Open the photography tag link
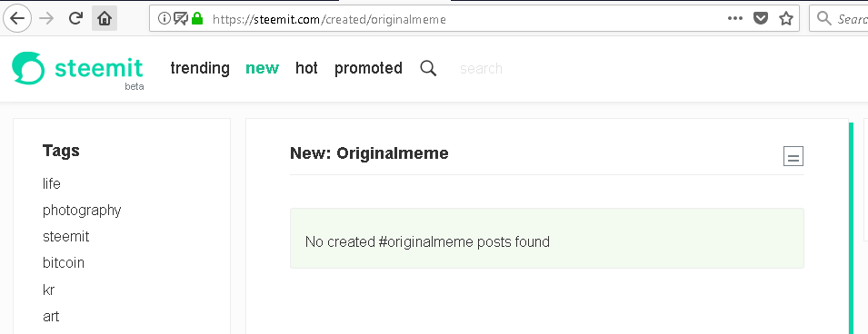 (82, 211)
